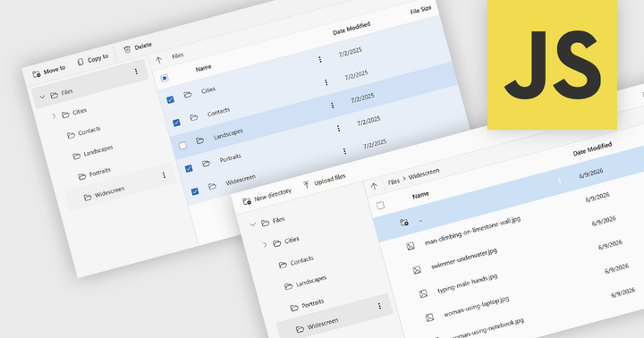Open the Portraits row kebab menu in back window

click(x=338, y=129)
